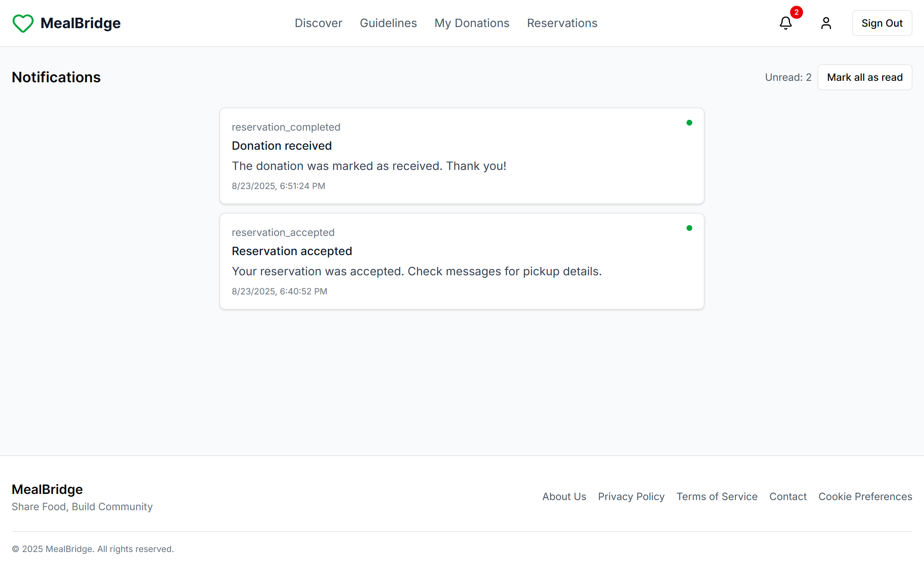924x578 pixels.
Task: Navigate to My Donations
Action: point(471,23)
